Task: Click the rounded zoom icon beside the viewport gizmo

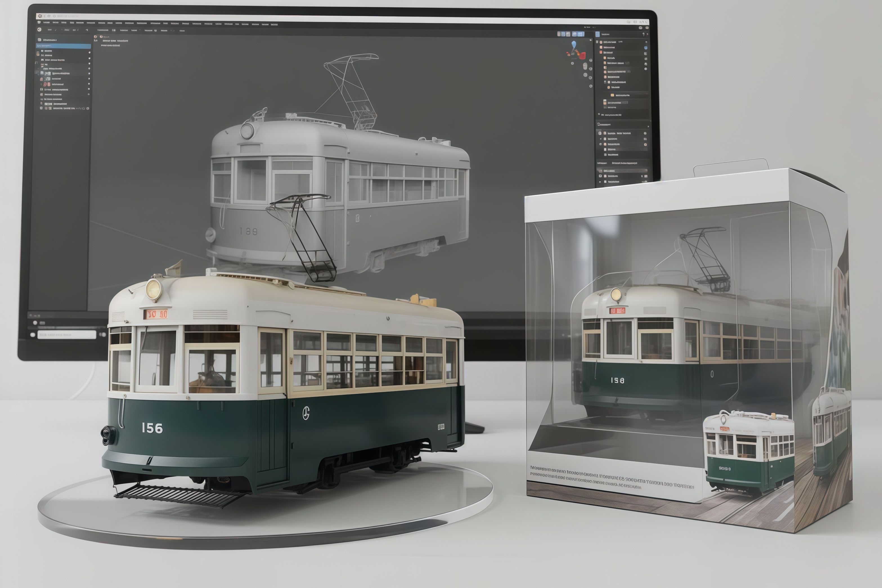Action: pos(585,66)
